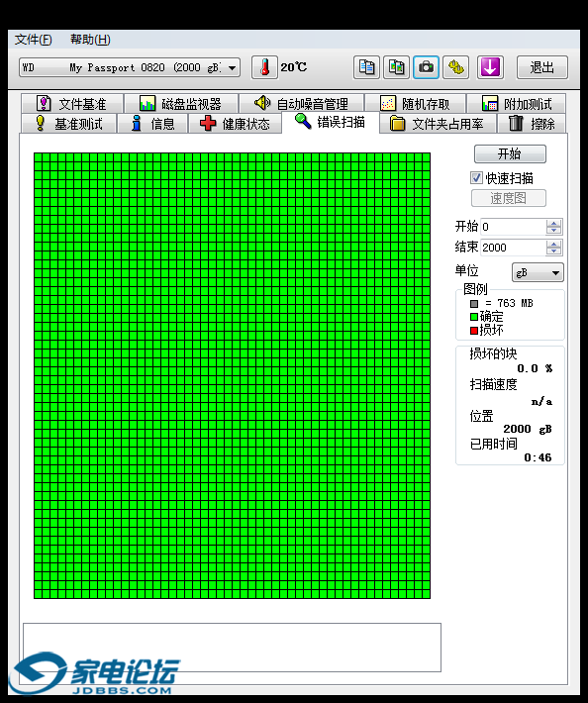Click the copy text to clipboard icon
Image resolution: width=588 pixels, height=703 pixels.
point(366,67)
